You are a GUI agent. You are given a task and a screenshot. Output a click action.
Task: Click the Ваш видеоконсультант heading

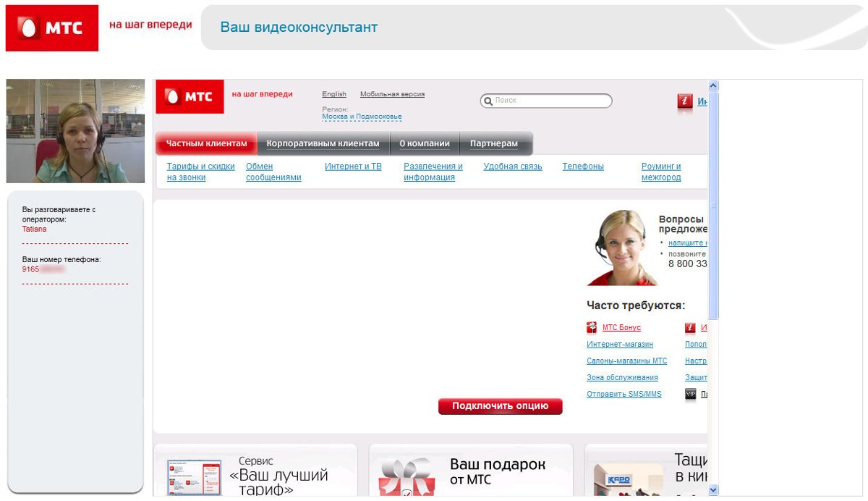[299, 28]
